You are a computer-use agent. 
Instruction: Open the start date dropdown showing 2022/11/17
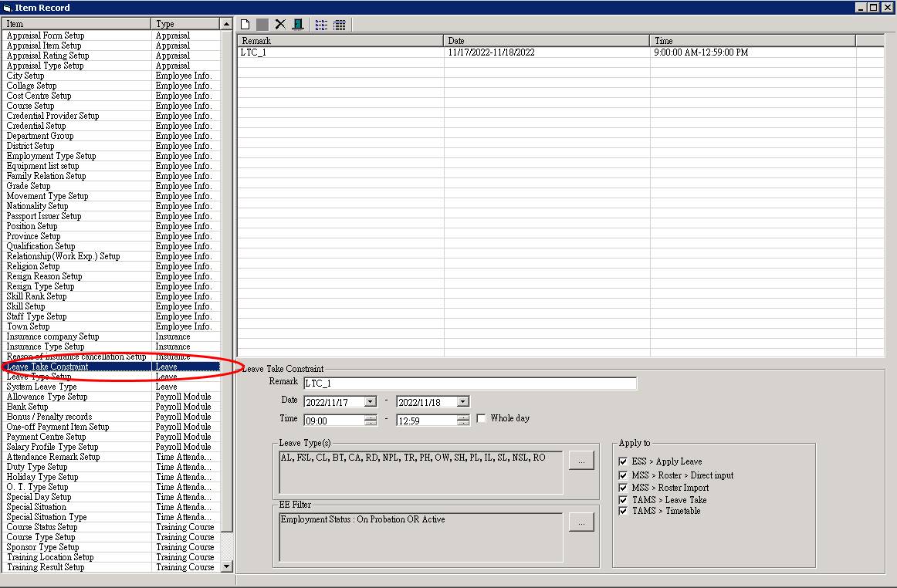click(x=368, y=401)
